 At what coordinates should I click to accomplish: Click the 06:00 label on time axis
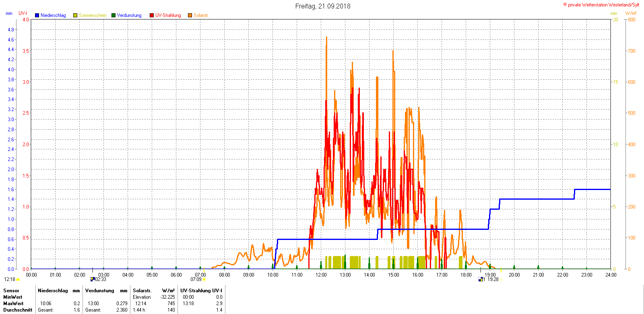coord(176,275)
